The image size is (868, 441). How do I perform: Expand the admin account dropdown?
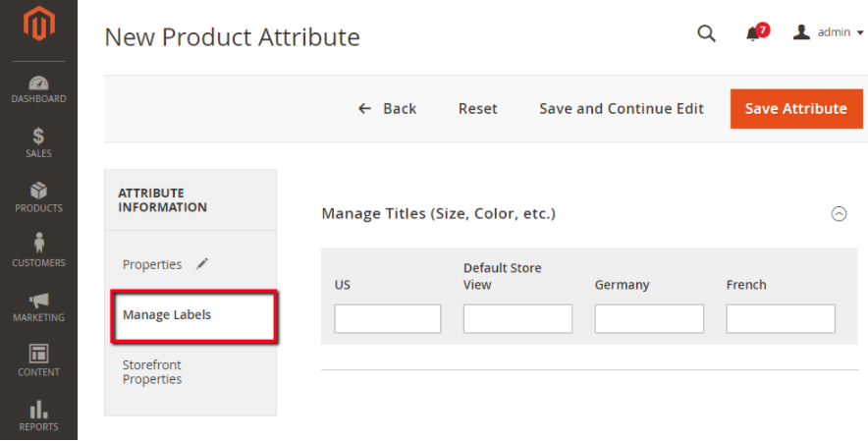pos(829,33)
